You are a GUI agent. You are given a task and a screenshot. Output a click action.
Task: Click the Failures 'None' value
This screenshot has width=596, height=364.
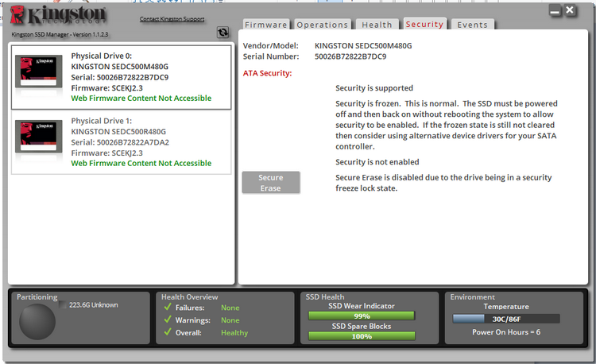pyautogui.click(x=230, y=308)
